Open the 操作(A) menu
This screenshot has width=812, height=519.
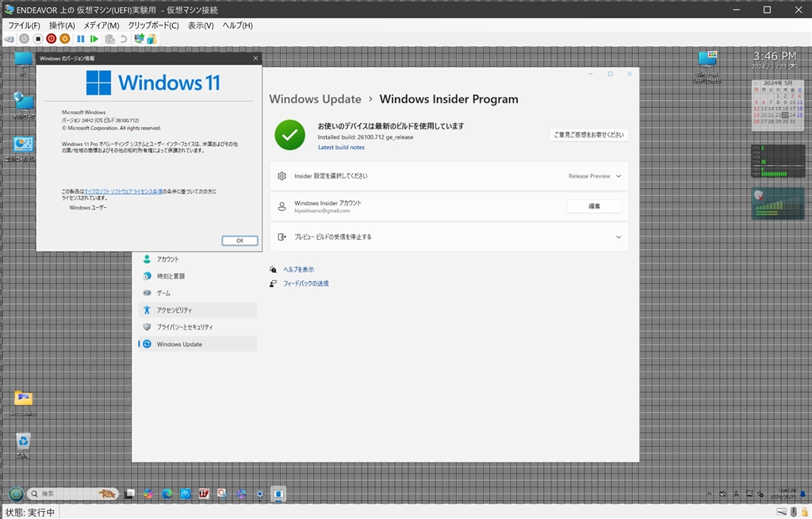tap(62, 25)
